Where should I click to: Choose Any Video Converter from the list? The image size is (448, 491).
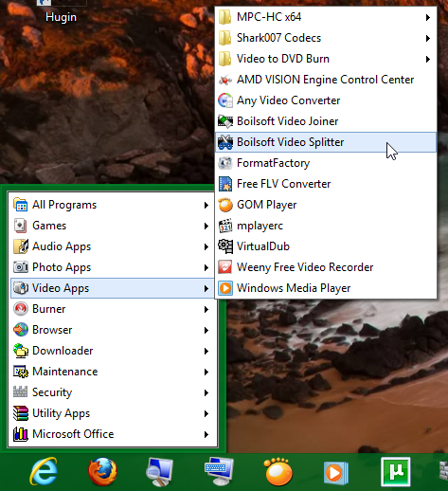[326, 100]
